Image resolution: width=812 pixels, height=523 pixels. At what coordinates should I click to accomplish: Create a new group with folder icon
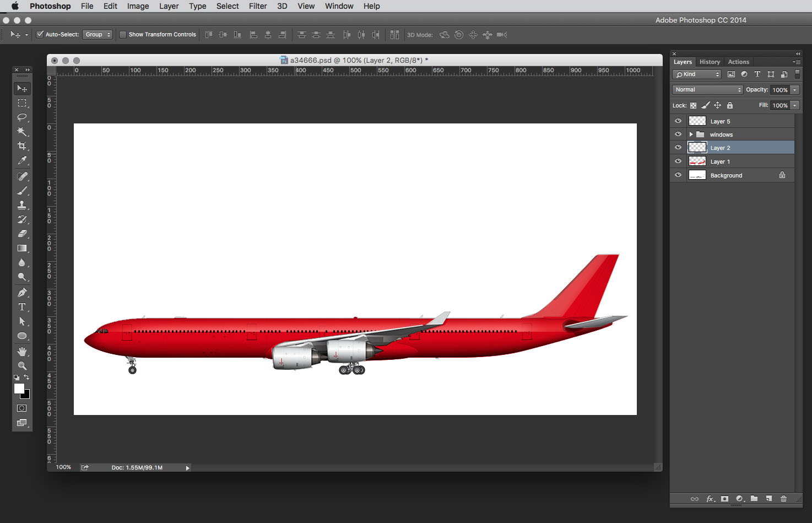click(x=754, y=499)
